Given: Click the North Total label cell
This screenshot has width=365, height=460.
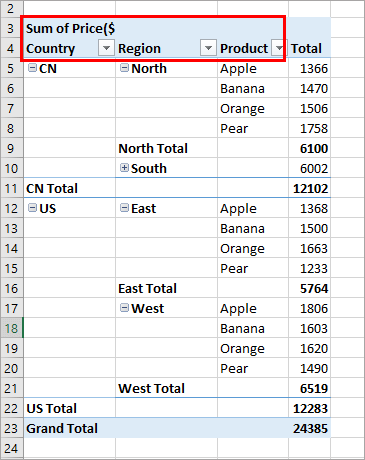Looking at the screenshot, I should 166,148.
